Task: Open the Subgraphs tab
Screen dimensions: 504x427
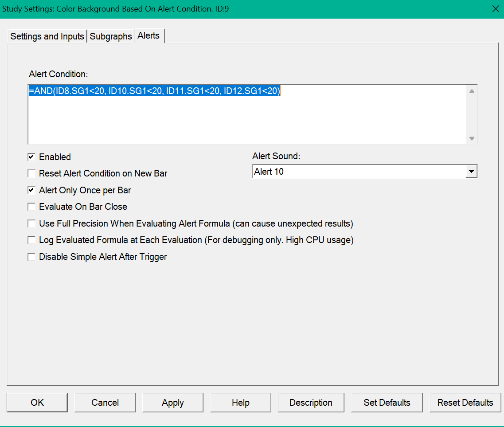Action: tap(111, 36)
